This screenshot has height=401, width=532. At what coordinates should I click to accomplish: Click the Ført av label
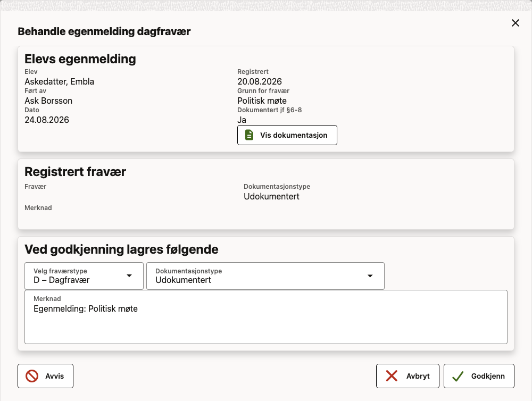[x=35, y=91]
